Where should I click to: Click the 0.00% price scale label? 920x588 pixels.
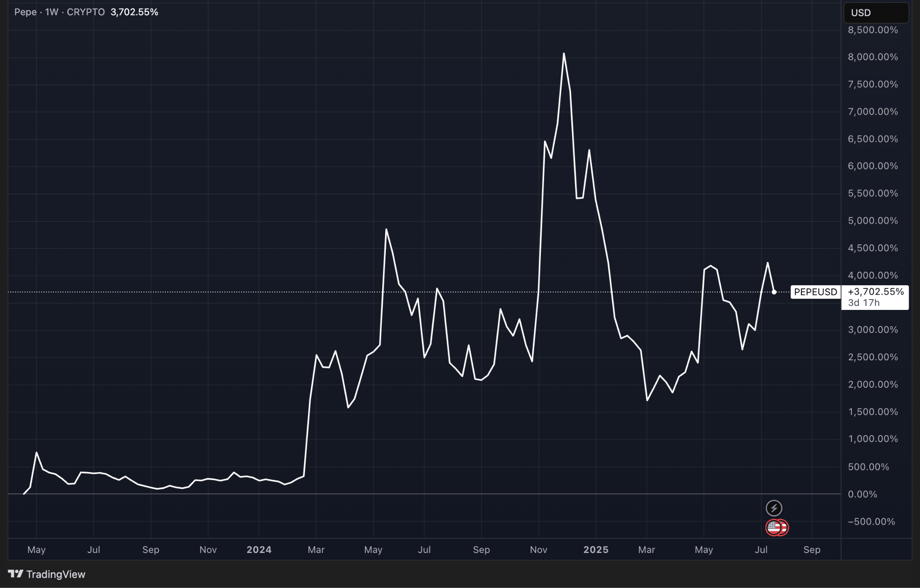pyautogui.click(x=862, y=494)
